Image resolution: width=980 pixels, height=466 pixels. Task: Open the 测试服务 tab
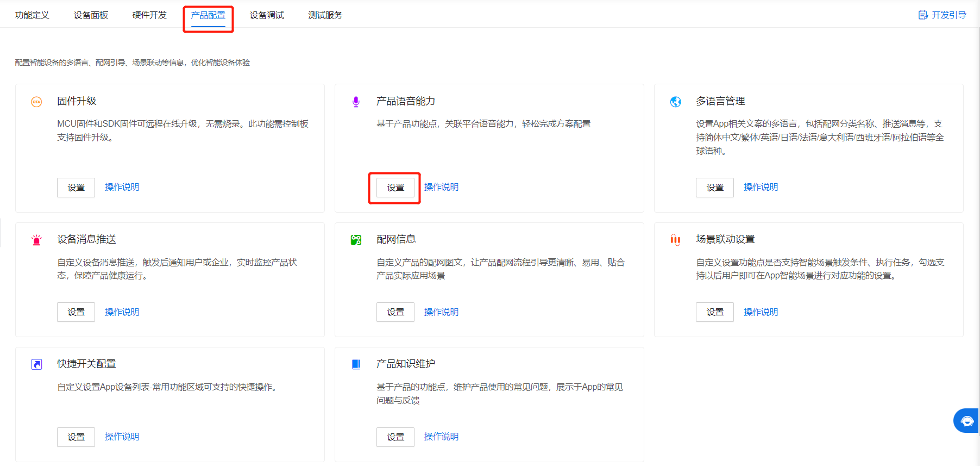325,15
